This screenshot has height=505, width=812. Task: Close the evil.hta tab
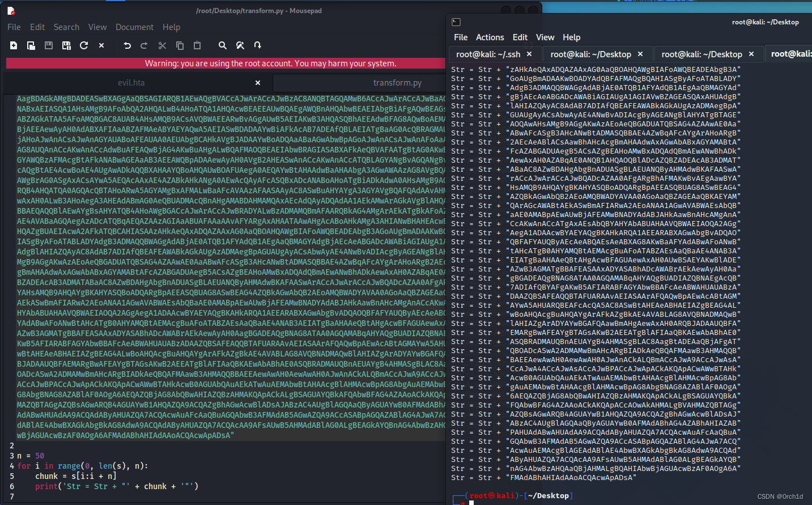click(258, 83)
